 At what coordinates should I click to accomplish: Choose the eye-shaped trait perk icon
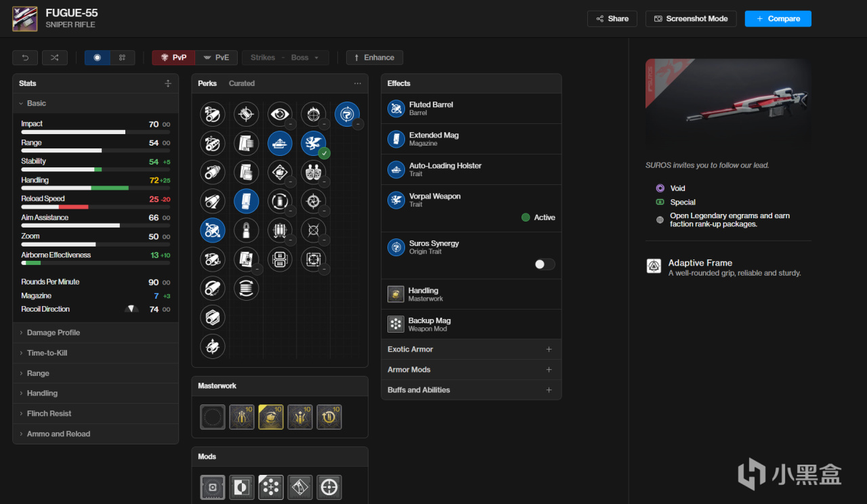coord(280,114)
